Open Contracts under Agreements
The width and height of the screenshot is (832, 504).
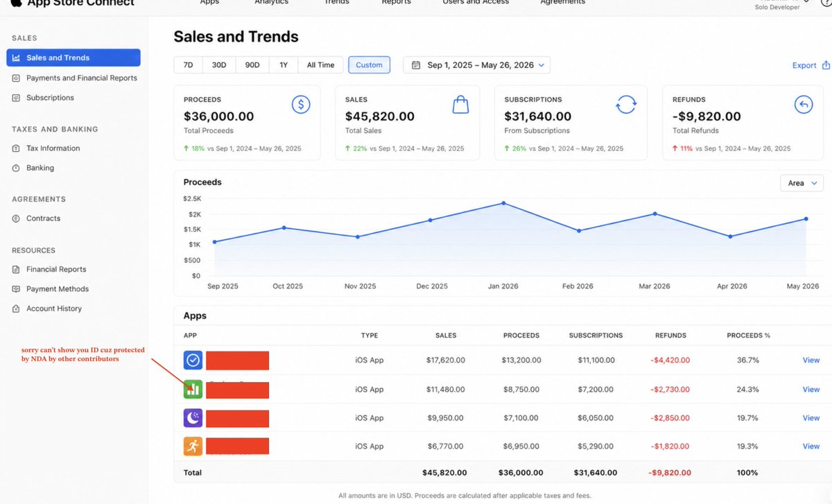[43, 218]
